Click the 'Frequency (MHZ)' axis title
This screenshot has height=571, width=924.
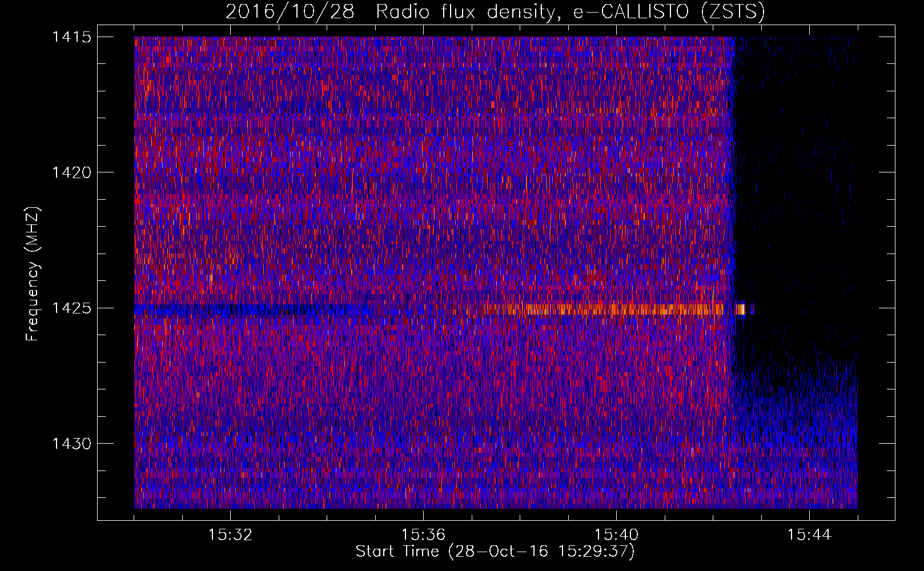tap(34, 274)
